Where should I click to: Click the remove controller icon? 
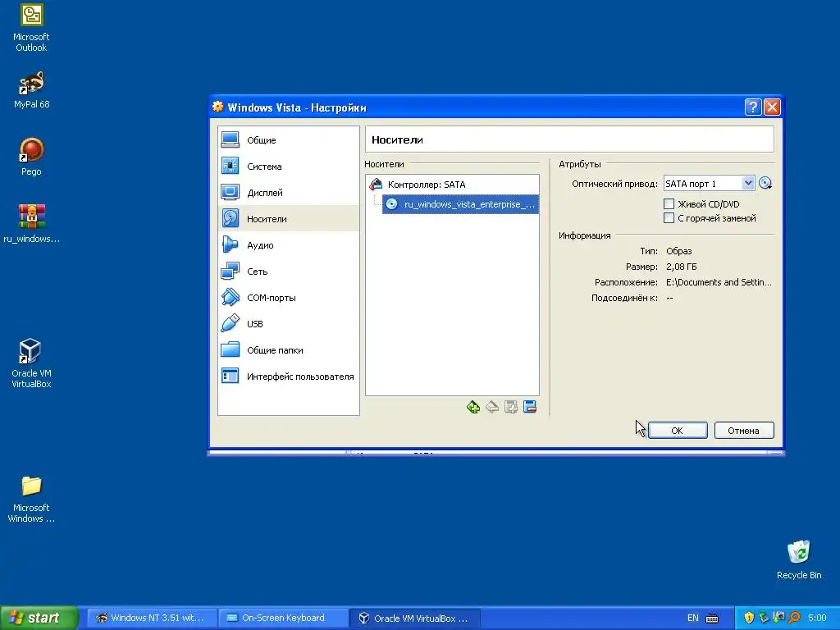[530, 407]
